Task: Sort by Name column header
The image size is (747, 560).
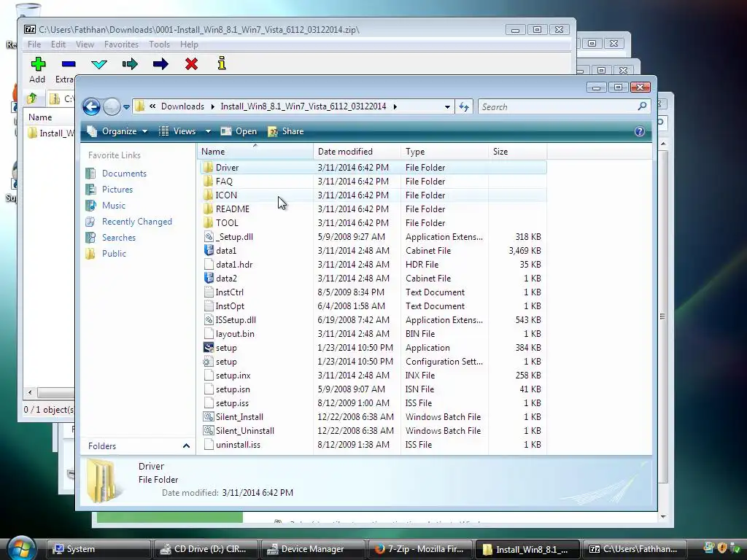Action: pos(255,152)
